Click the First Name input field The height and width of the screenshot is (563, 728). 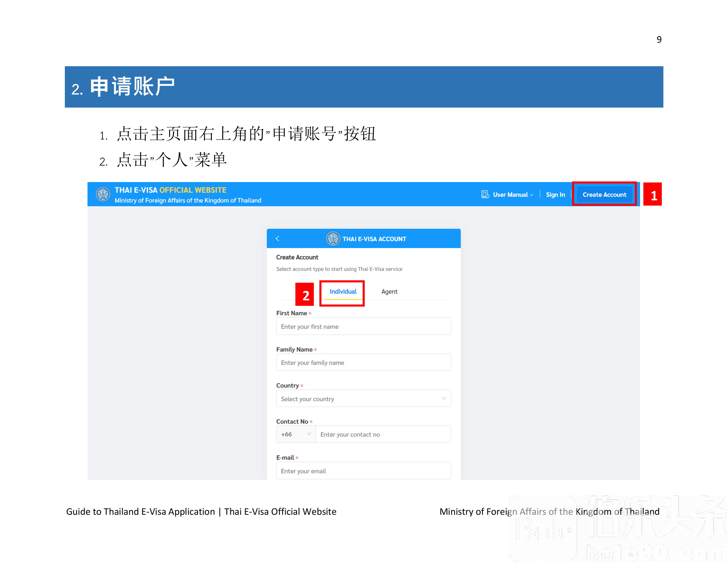pyautogui.click(x=363, y=326)
